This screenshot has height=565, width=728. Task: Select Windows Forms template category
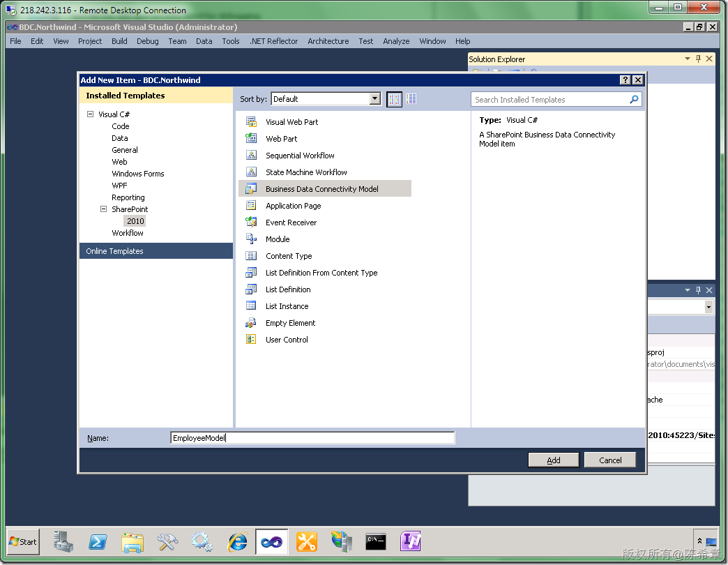[138, 174]
